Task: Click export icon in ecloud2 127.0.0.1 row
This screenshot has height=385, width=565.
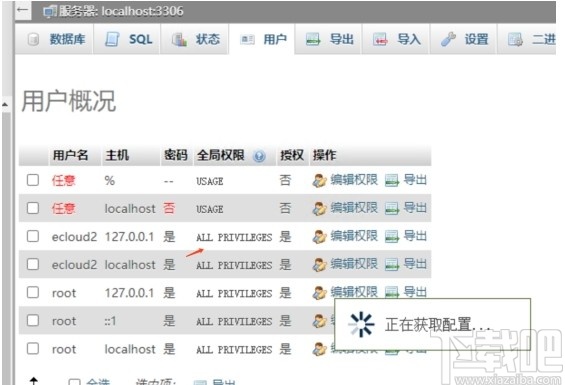Action: tap(392, 236)
